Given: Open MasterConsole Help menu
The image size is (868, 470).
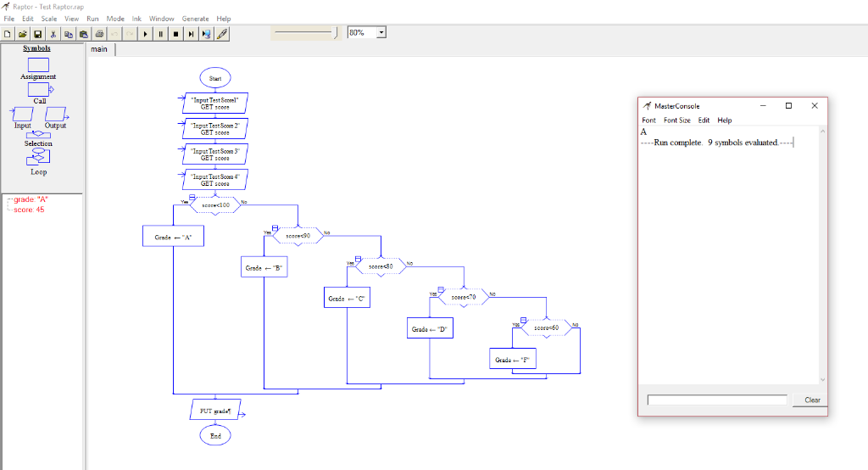Looking at the screenshot, I should [x=725, y=120].
